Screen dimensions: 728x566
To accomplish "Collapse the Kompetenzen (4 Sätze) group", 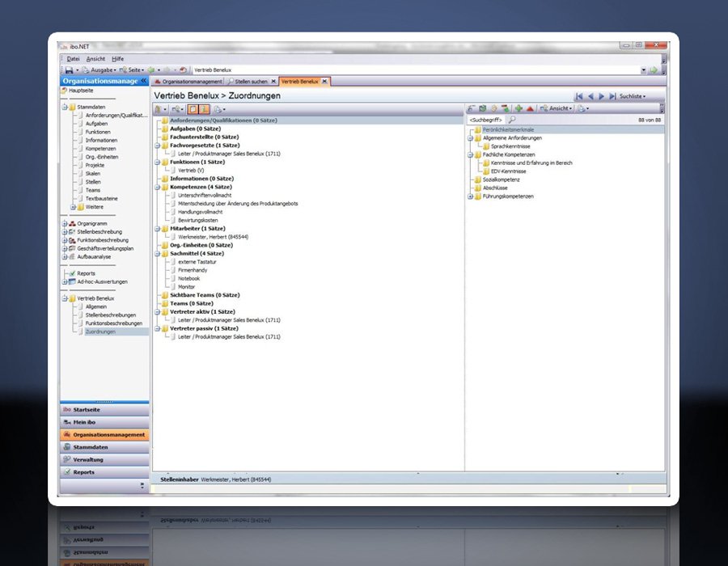I will [158, 188].
